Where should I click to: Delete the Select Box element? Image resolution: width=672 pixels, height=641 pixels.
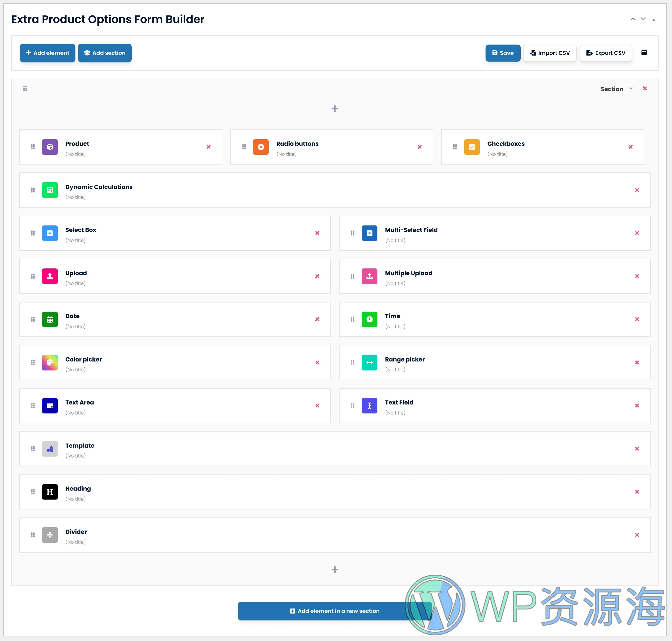tap(317, 233)
